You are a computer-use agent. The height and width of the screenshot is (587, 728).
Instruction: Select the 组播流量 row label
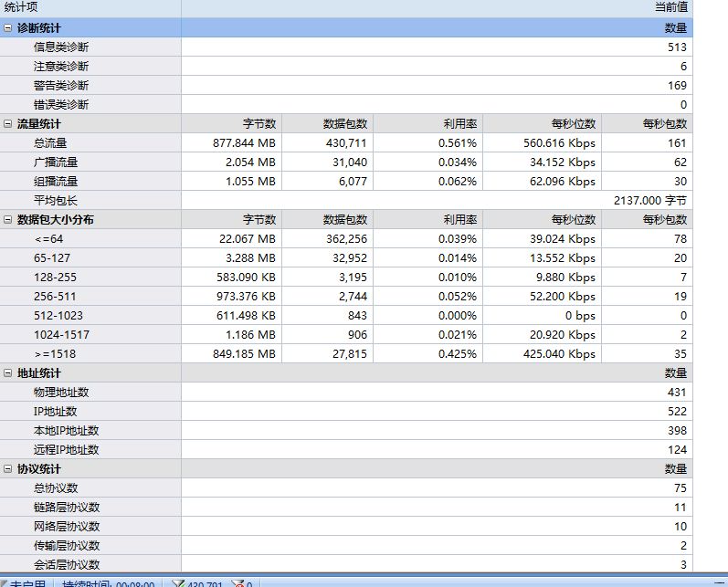[56, 182]
